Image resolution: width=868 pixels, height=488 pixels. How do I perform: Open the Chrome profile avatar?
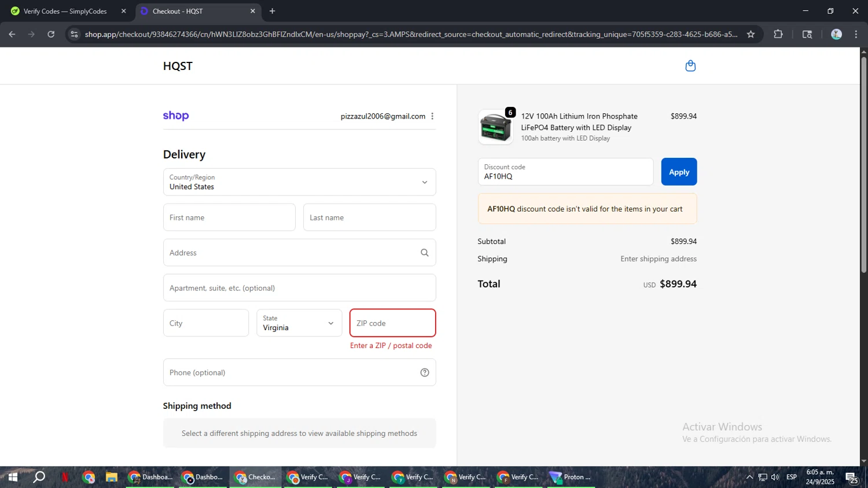click(x=836, y=34)
